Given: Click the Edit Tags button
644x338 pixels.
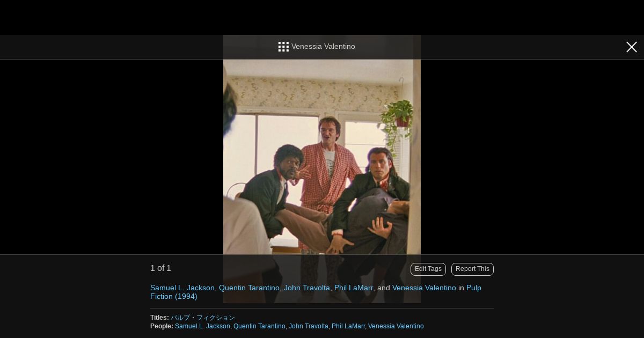Looking at the screenshot, I should pyautogui.click(x=428, y=269).
